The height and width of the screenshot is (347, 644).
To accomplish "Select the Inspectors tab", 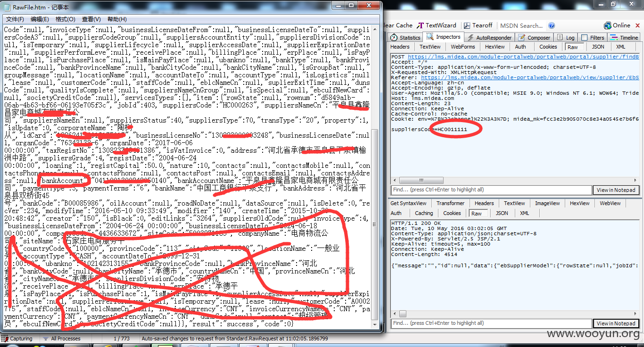I will click(x=443, y=37).
